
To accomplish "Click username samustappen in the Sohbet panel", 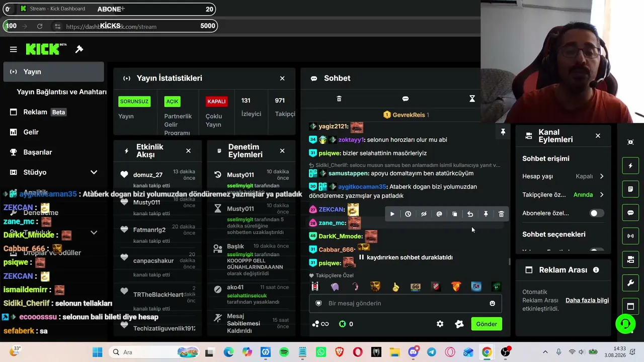I will [x=349, y=173].
